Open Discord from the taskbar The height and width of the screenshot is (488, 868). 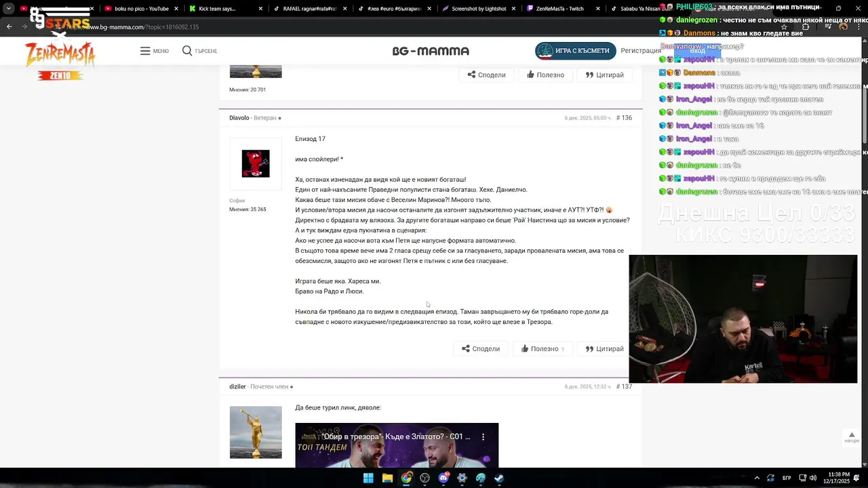(x=443, y=478)
